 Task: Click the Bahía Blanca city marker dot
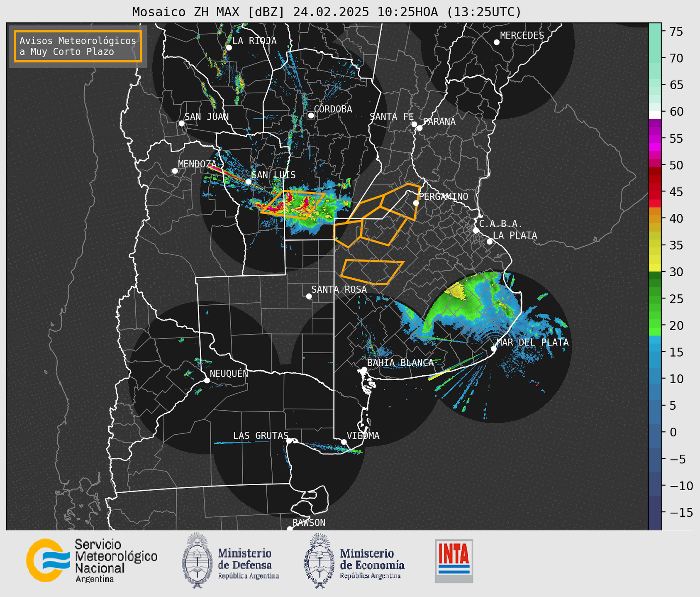click(364, 369)
